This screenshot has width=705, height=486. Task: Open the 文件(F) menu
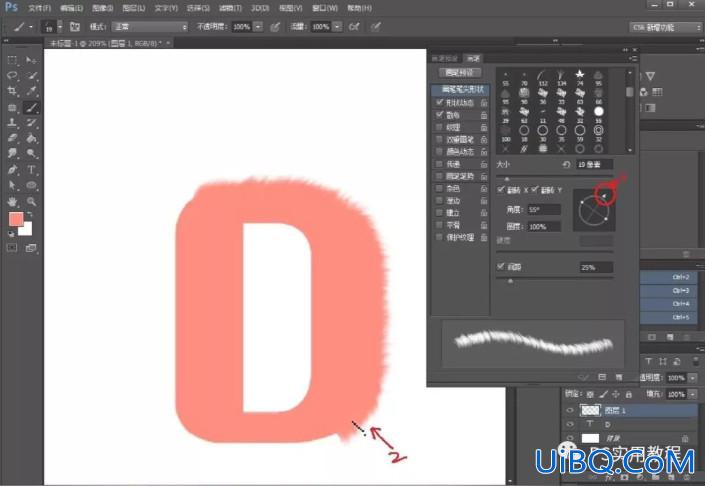point(39,8)
